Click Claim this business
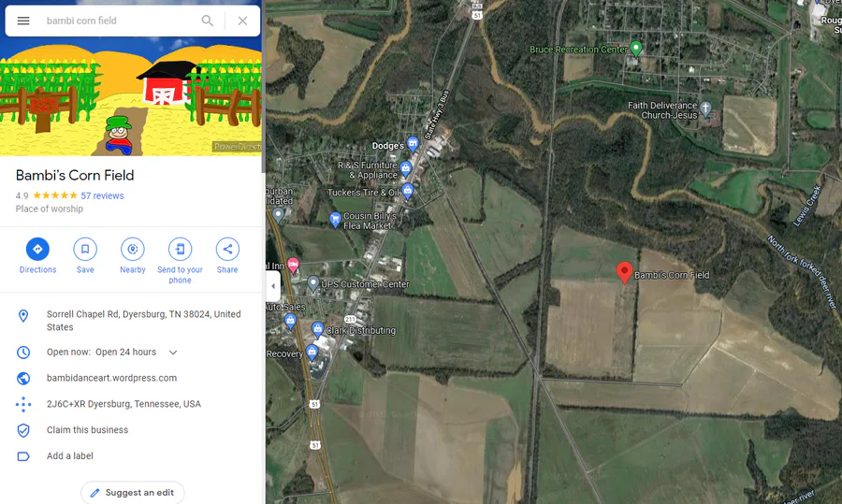This screenshot has height=504, width=842. [88, 430]
